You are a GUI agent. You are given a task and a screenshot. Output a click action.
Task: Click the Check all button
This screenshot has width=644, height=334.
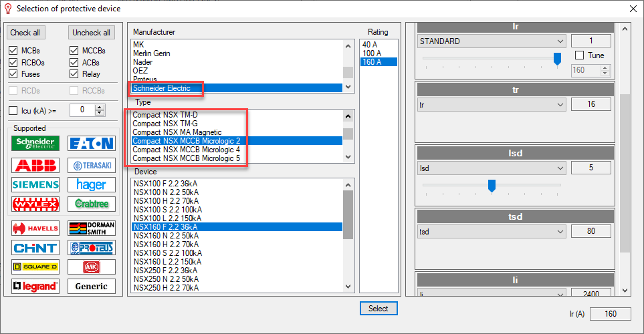point(25,33)
